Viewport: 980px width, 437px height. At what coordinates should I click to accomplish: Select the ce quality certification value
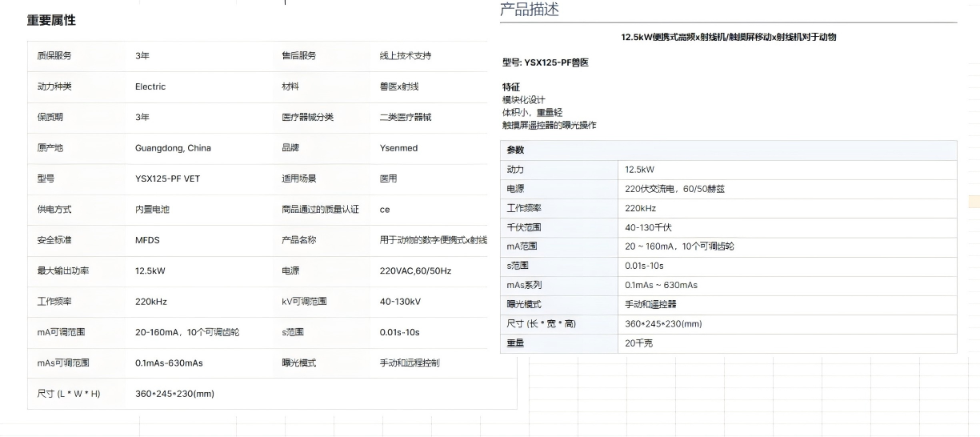click(x=385, y=210)
